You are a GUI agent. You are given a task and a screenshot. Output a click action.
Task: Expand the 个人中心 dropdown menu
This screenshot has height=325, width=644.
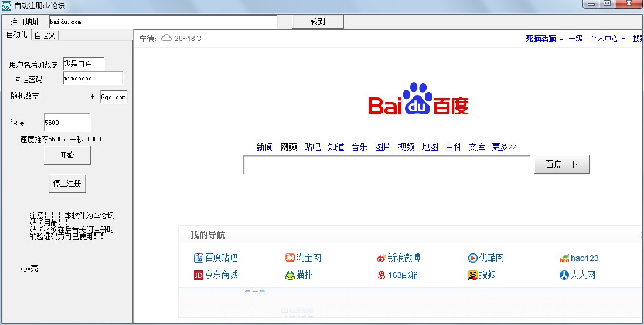pyautogui.click(x=623, y=39)
